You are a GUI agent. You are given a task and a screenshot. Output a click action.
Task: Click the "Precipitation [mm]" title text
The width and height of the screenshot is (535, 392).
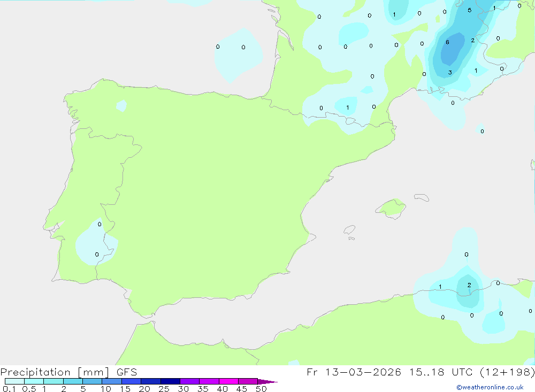click(x=55, y=372)
